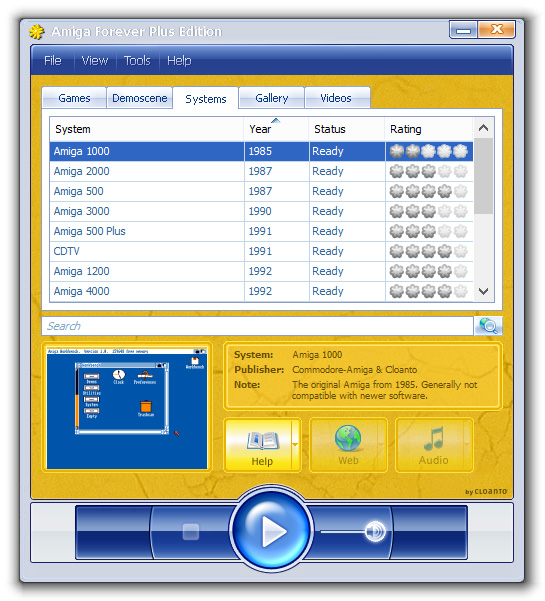Select the Systems tab
Image resolution: width=545 pixels, height=601 pixels.
(205, 99)
